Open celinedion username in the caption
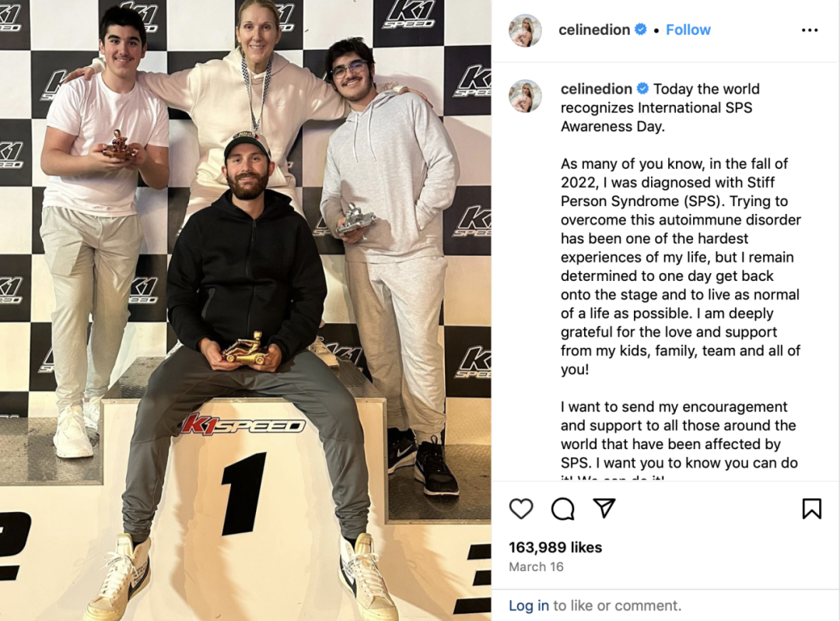The width and height of the screenshot is (840, 621). (597, 89)
